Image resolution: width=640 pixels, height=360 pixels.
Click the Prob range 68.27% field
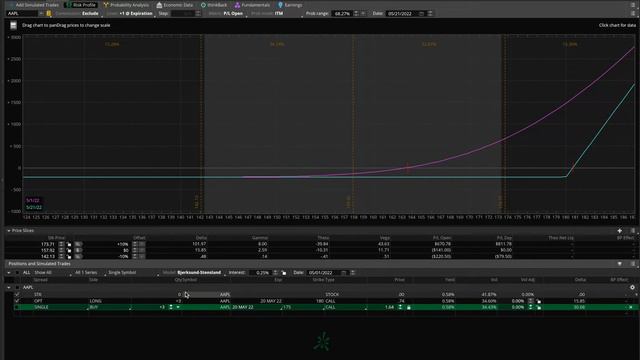[342, 13]
